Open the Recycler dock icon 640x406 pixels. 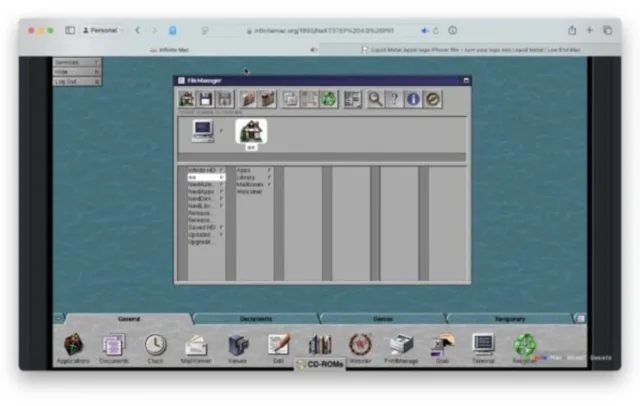(x=524, y=345)
